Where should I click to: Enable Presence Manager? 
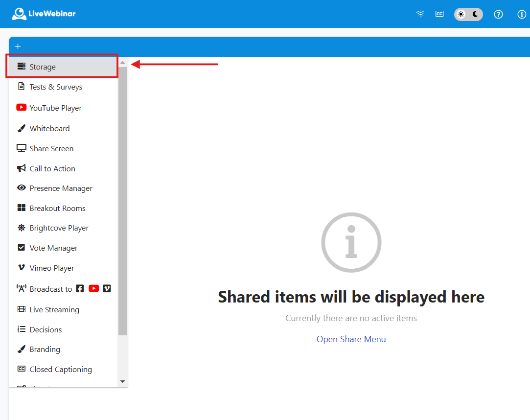coord(60,188)
